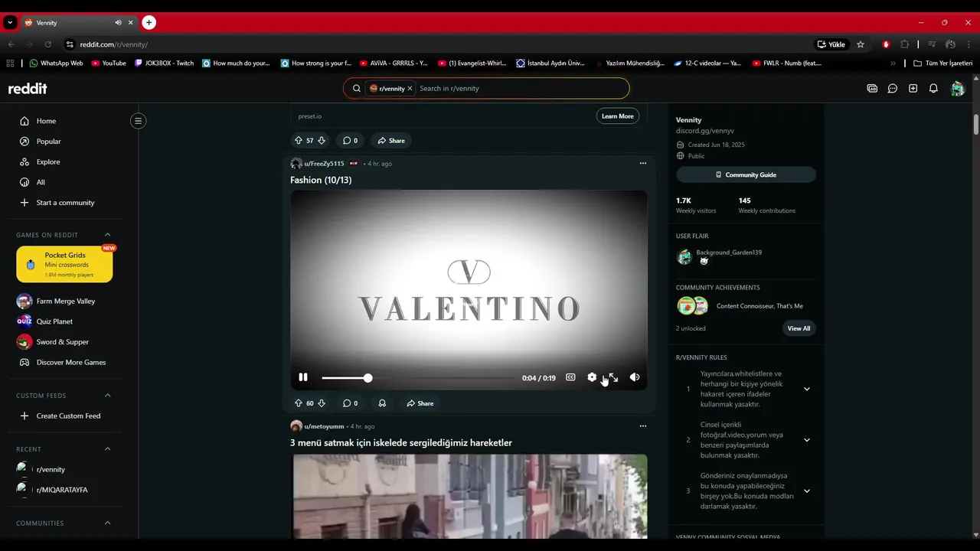The height and width of the screenshot is (551, 980).
Task: Open options menu of metoyumm post
Action: [x=643, y=426]
